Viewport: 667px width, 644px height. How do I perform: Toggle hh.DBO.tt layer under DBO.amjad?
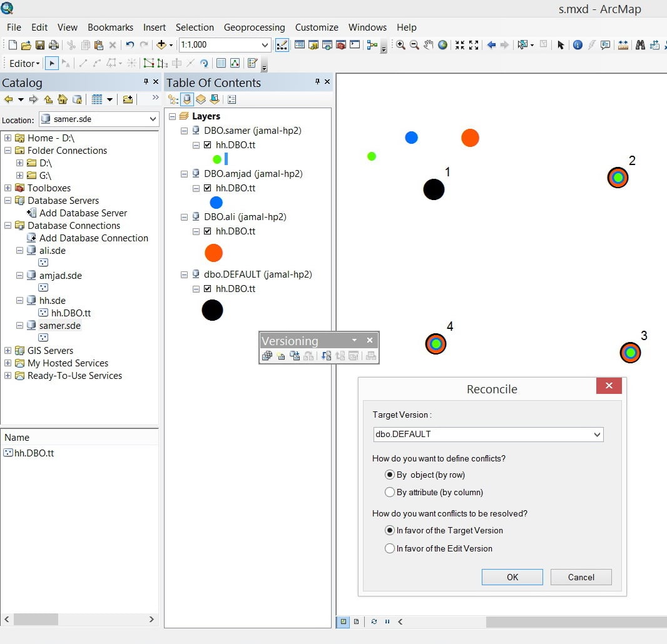tap(208, 188)
